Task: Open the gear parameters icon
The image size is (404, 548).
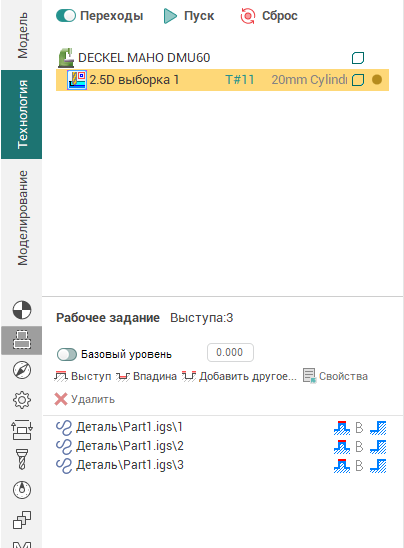Action: click(x=22, y=400)
